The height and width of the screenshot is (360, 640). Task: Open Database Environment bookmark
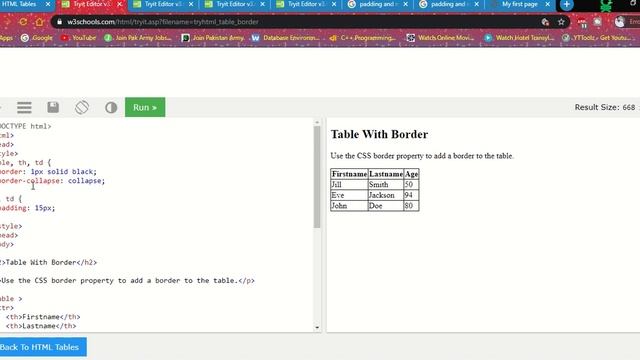(285, 38)
